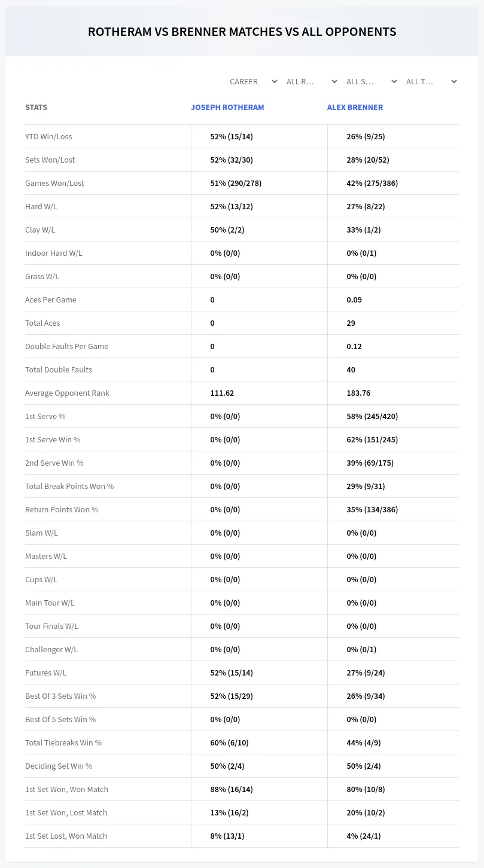Viewport: 484px width, 868px height.
Task: Open the ALL S... surface filter dropdown
Action: (372, 81)
